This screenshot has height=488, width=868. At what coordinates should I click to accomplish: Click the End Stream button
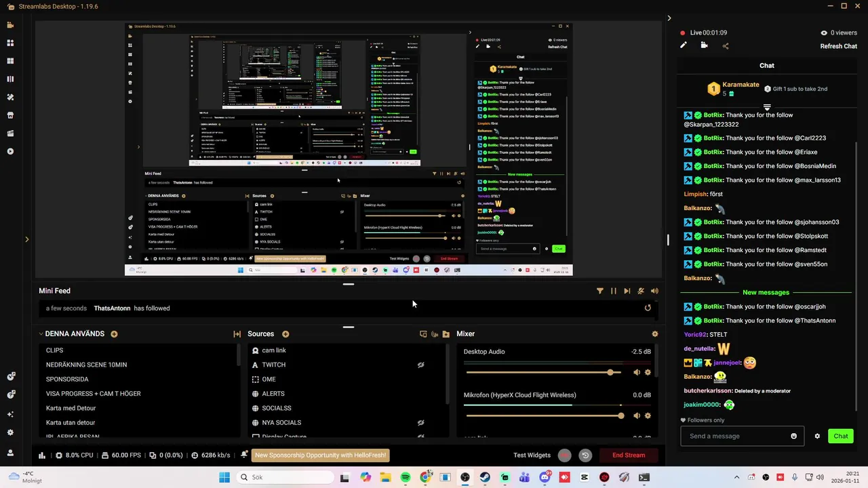[x=629, y=455]
